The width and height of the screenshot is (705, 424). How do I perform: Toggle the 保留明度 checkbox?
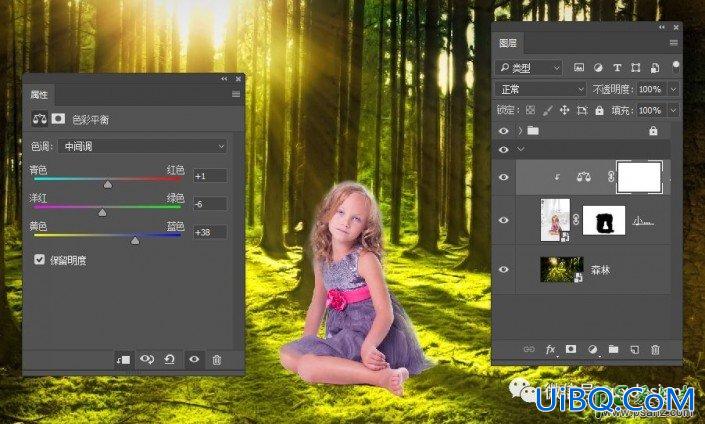coord(39,259)
